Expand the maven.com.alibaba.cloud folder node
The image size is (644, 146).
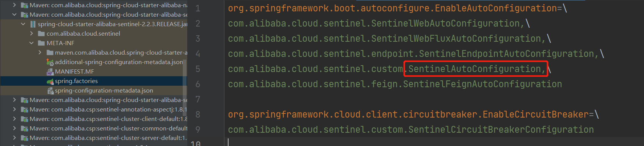[x=40, y=53]
